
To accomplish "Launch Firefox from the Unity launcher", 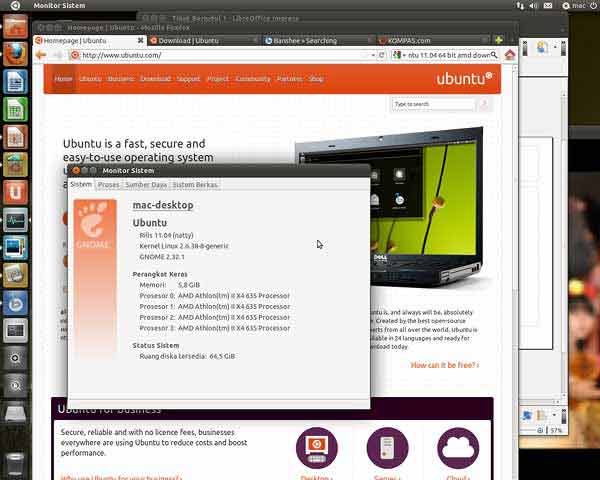I will click(x=15, y=54).
